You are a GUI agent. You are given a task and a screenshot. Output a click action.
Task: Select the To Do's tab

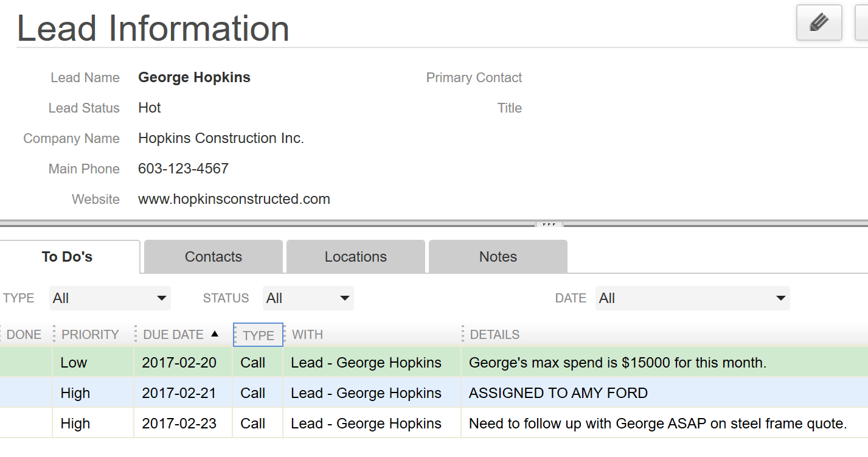[67, 256]
